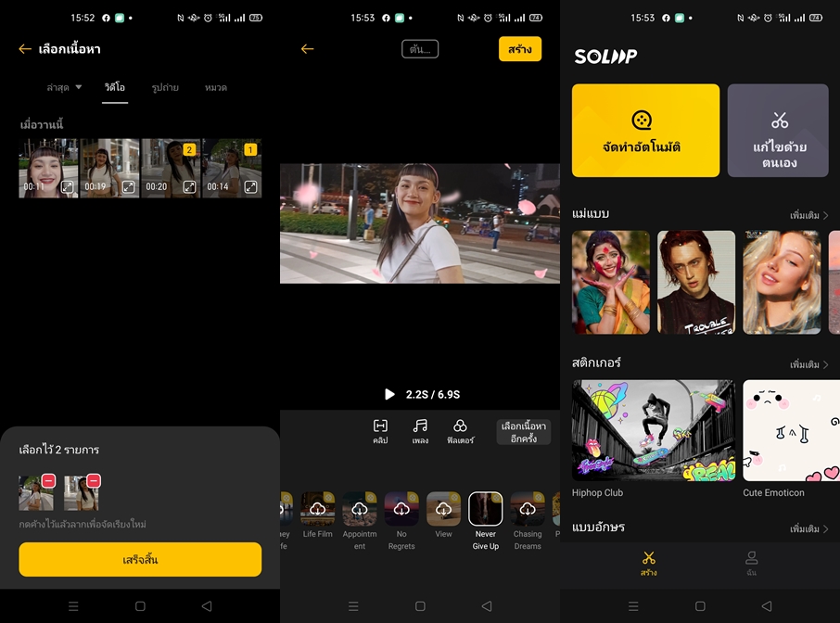Open the คลิป clip editing tool
Screen dimensions: 840x623
380,431
